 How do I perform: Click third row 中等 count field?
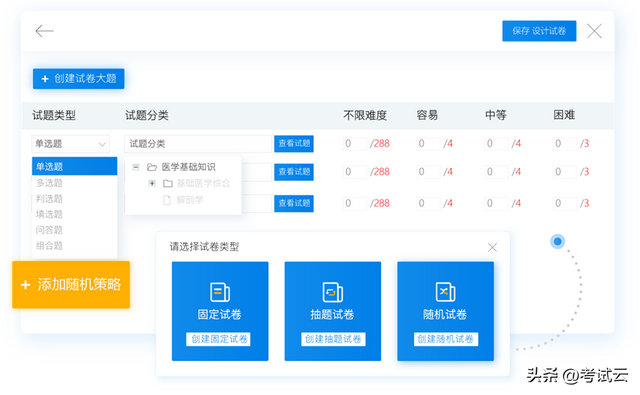click(x=496, y=203)
